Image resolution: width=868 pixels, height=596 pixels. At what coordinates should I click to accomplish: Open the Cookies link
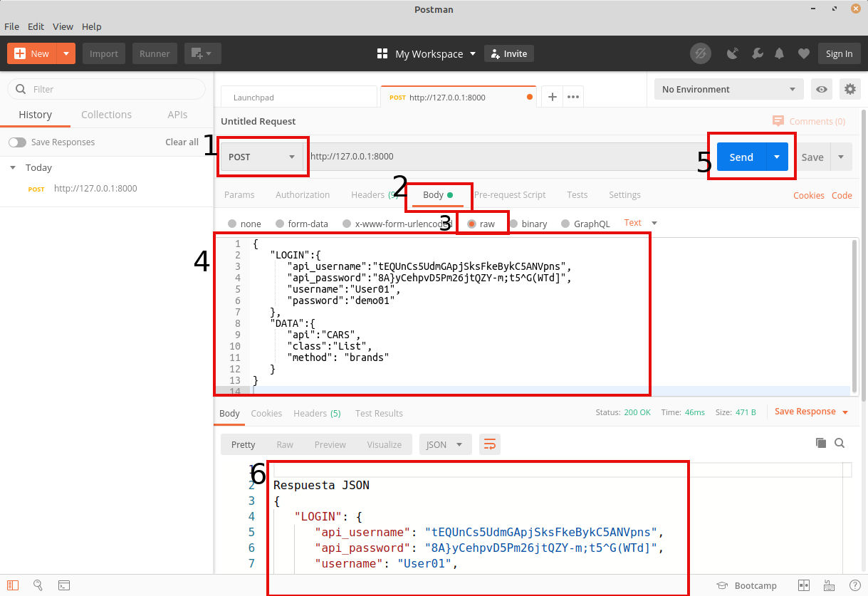click(x=809, y=195)
